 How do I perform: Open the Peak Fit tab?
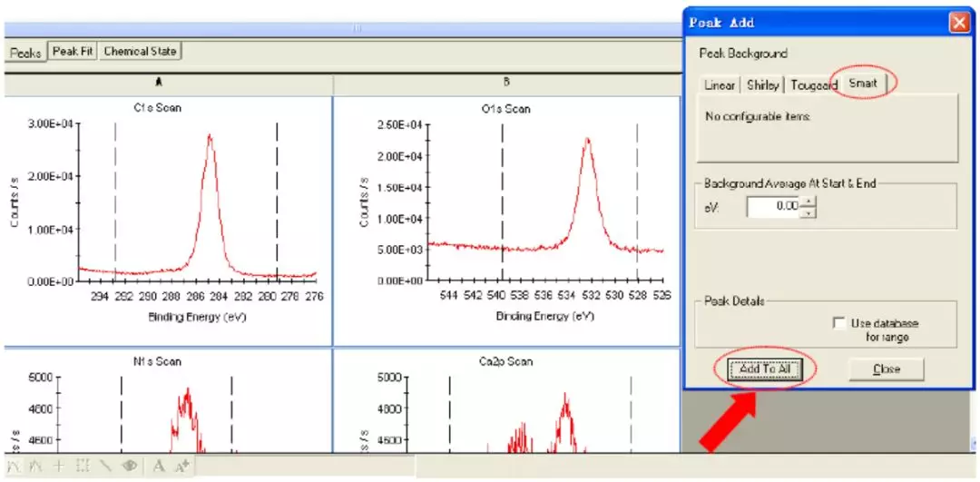click(x=73, y=52)
